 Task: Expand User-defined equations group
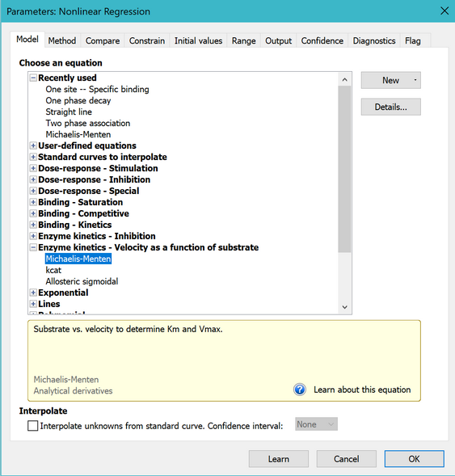click(33, 145)
